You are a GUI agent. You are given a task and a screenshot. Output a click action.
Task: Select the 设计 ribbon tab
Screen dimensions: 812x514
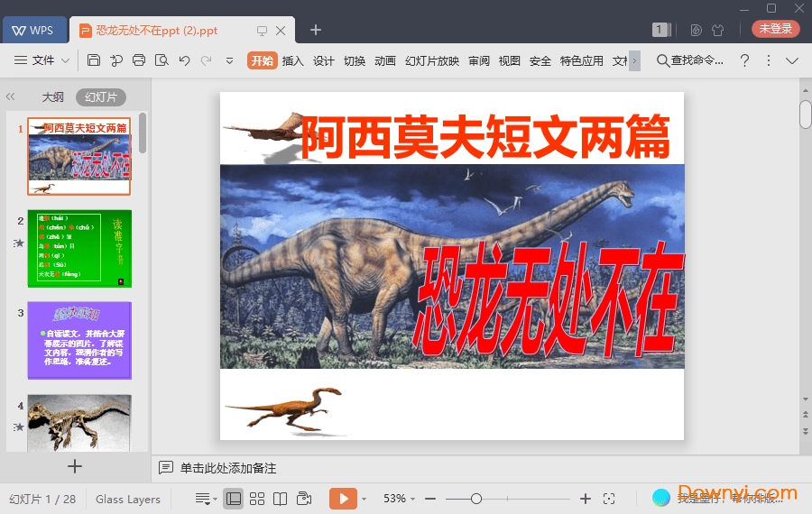pos(324,60)
